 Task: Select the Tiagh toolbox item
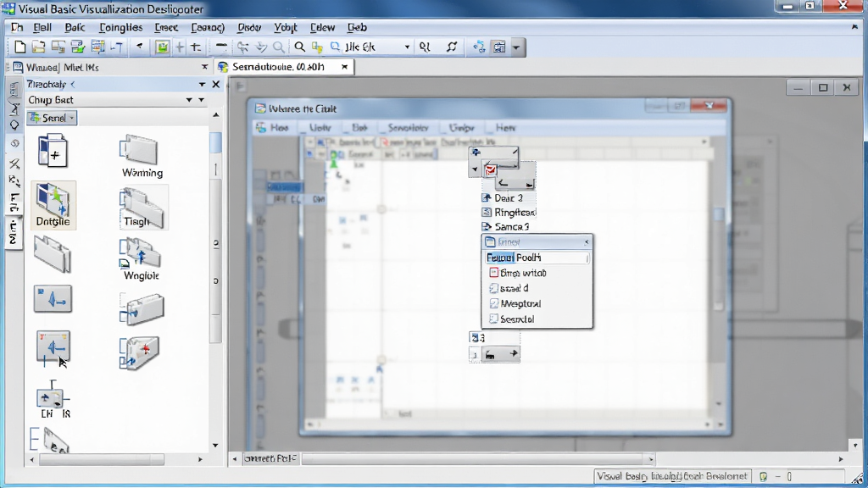coord(142,208)
